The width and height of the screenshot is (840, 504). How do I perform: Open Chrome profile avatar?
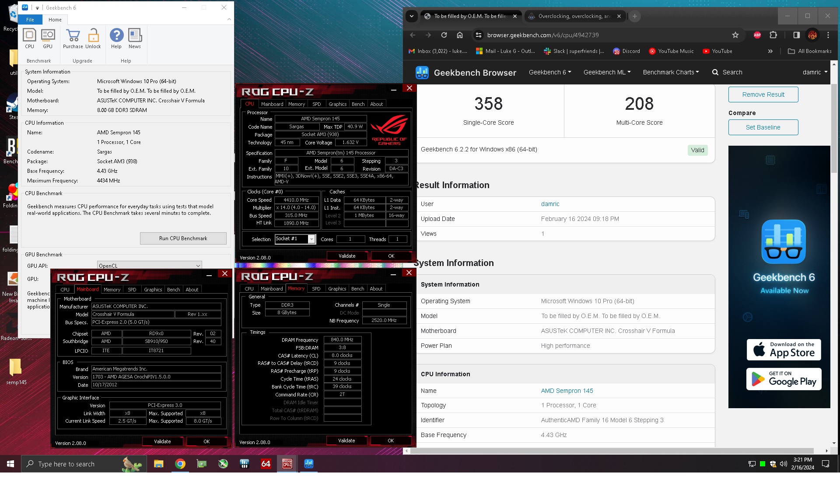pos(812,35)
